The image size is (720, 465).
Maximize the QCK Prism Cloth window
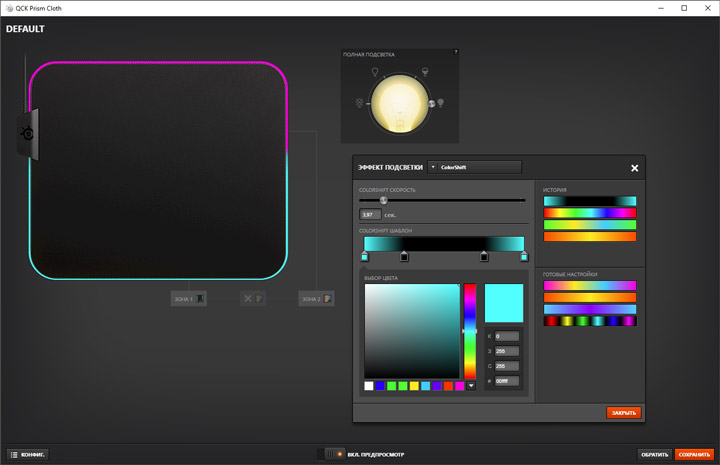point(684,8)
